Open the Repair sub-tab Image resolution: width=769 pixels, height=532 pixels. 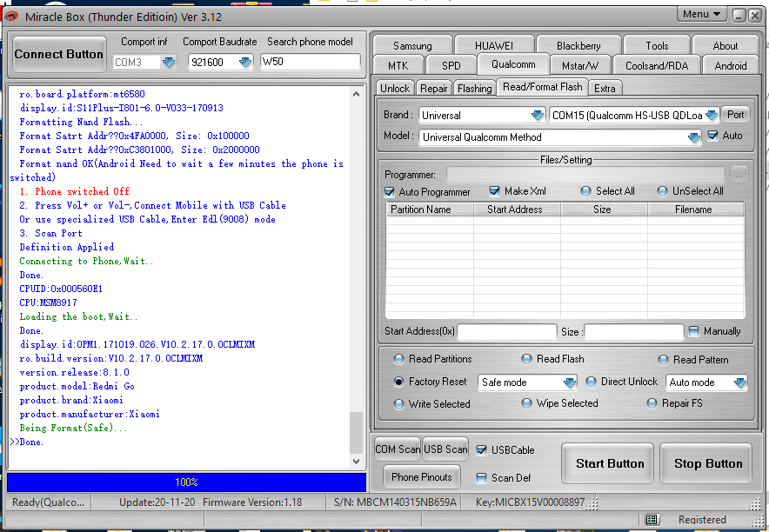point(433,88)
